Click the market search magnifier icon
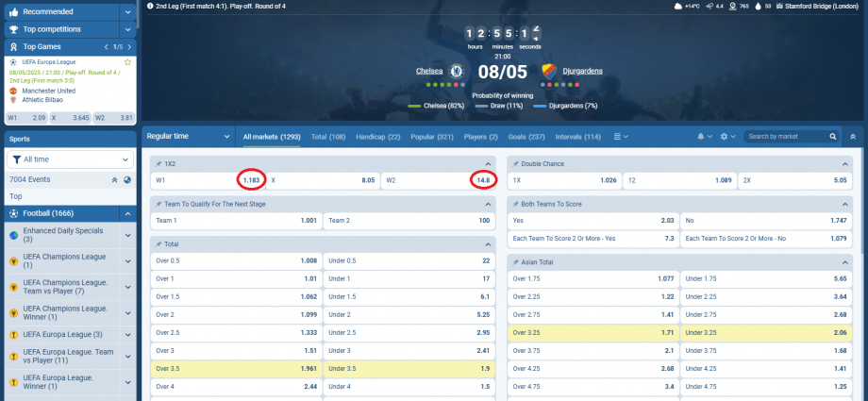 (832, 136)
